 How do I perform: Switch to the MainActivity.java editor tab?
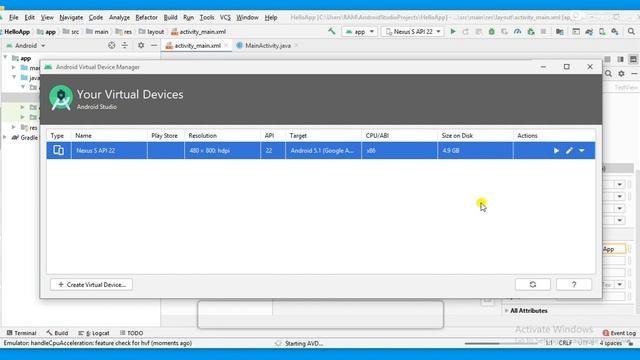268,46
